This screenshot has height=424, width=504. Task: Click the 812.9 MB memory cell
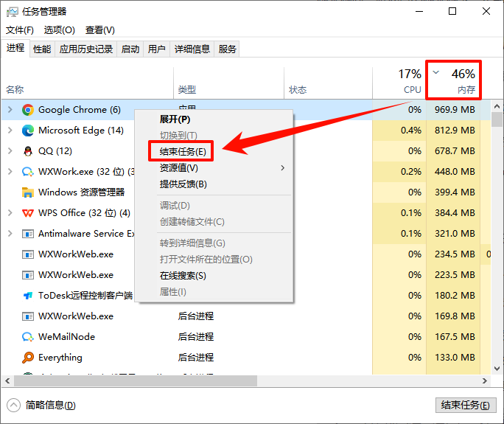coord(455,131)
